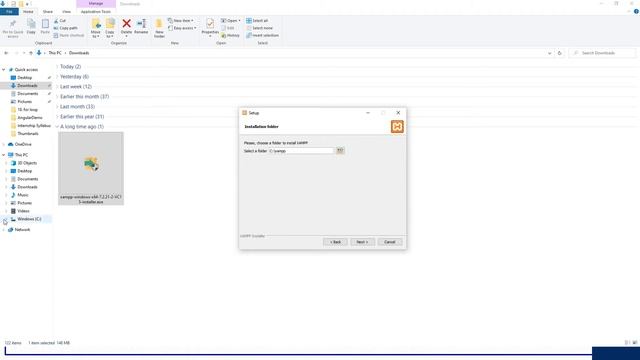Open the New item dropdown

[x=181, y=20]
